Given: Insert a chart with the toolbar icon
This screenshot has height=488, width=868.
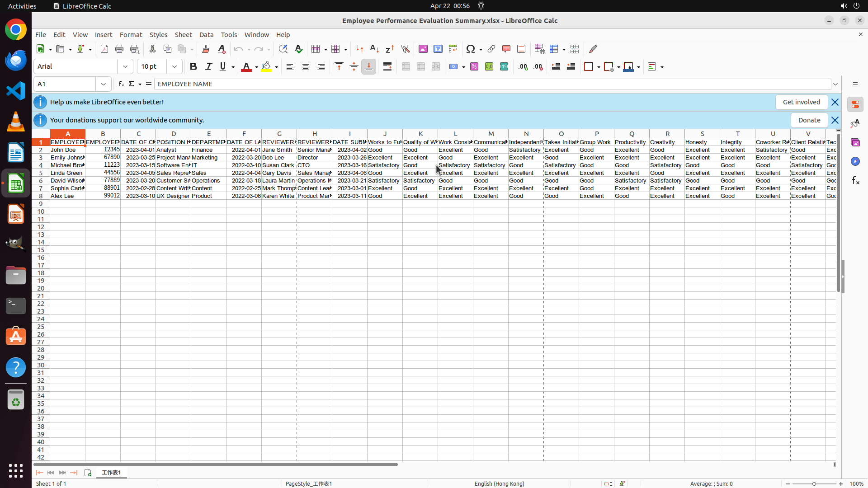Looking at the screenshot, I should click(x=438, y=49).
